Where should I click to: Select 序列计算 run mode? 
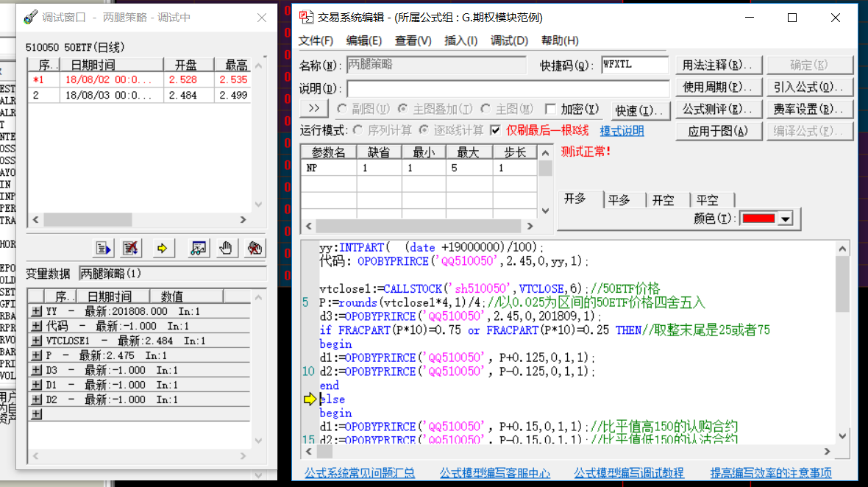click(x=358, y=130)
